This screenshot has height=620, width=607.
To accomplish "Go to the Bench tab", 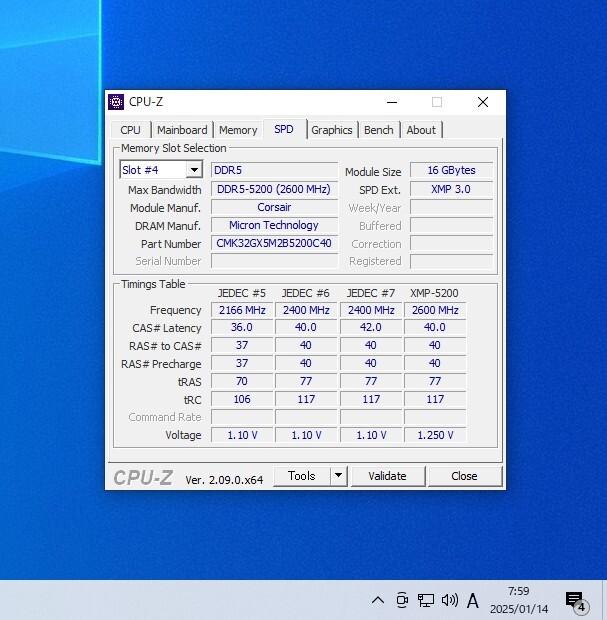I will pyautogui.click(x=378, y=130).
